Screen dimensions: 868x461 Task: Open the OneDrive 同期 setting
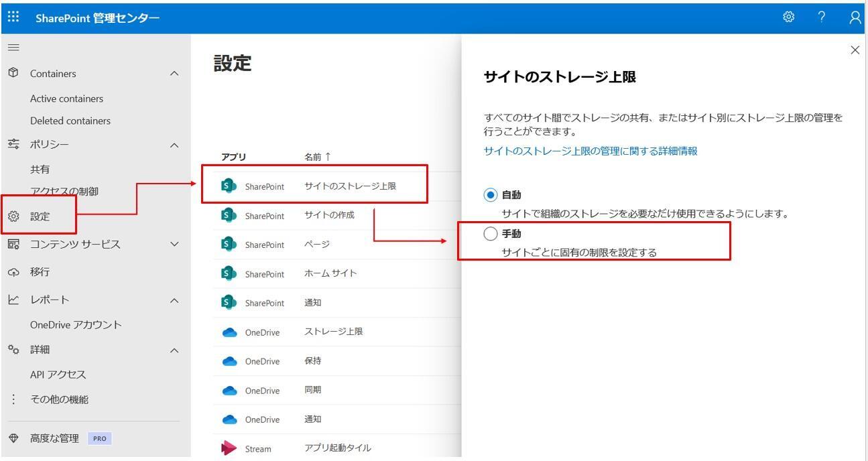312,390
